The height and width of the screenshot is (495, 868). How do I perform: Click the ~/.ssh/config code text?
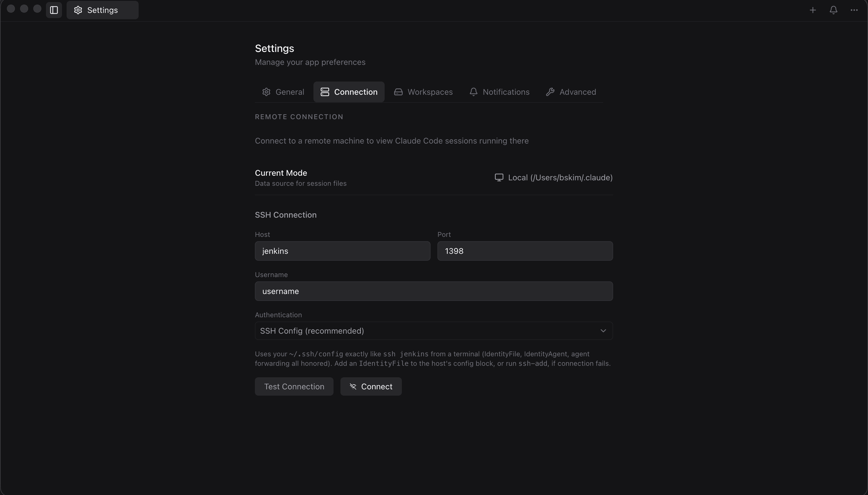click(316, 354)
